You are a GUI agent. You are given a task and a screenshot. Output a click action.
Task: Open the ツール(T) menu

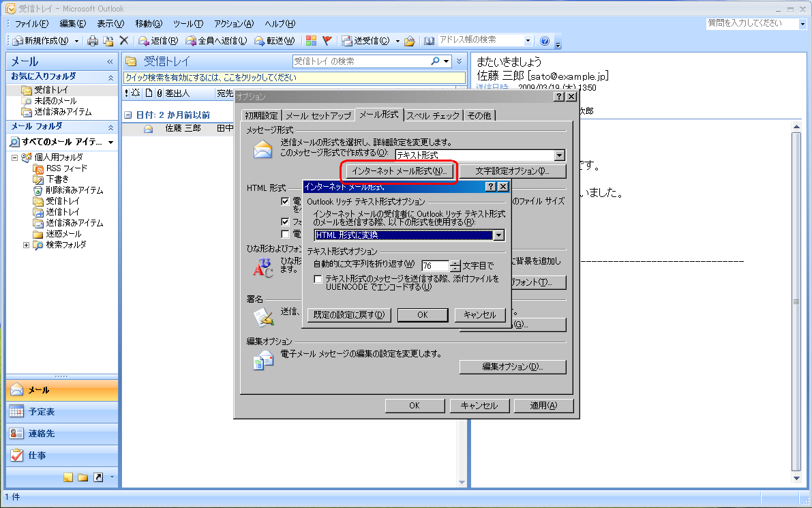click(x=188, y=23)
